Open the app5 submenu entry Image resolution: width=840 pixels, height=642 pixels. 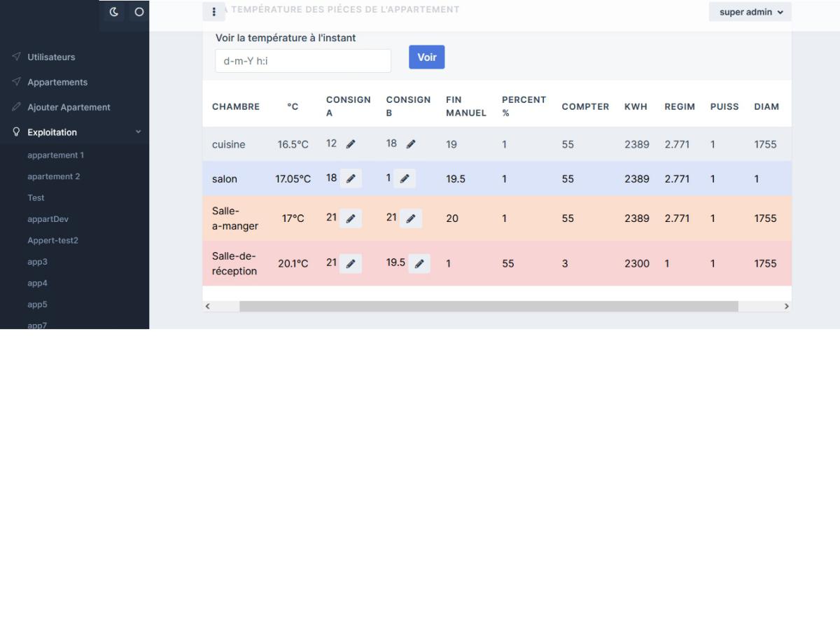click(37, 305)
